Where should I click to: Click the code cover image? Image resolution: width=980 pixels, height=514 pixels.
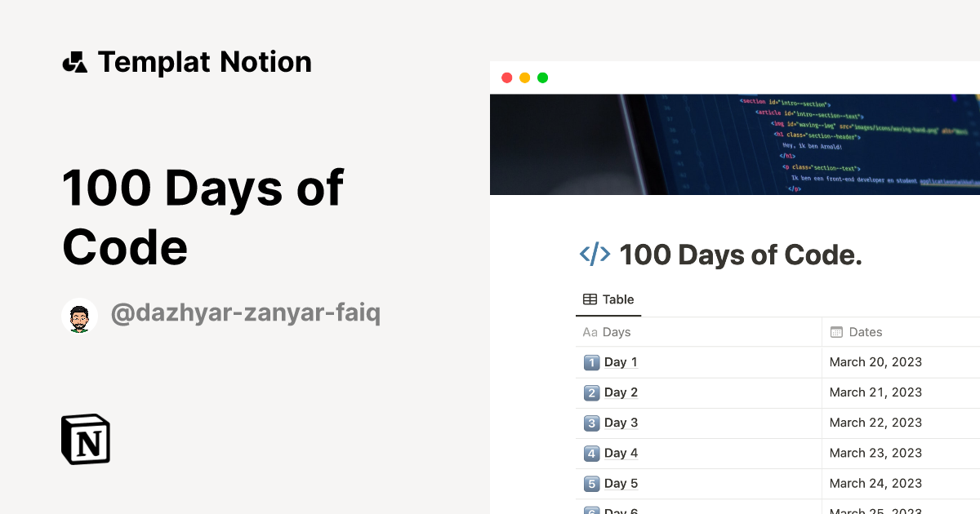pos(735,144)
